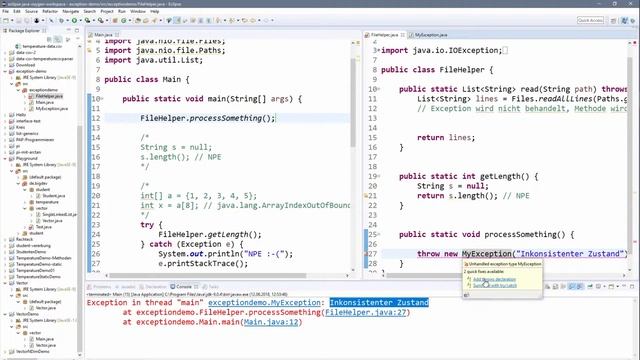Maximize the Package Explorer view
Image resolution: width=640 pixels, height=360 pixels.
(76, 31)
